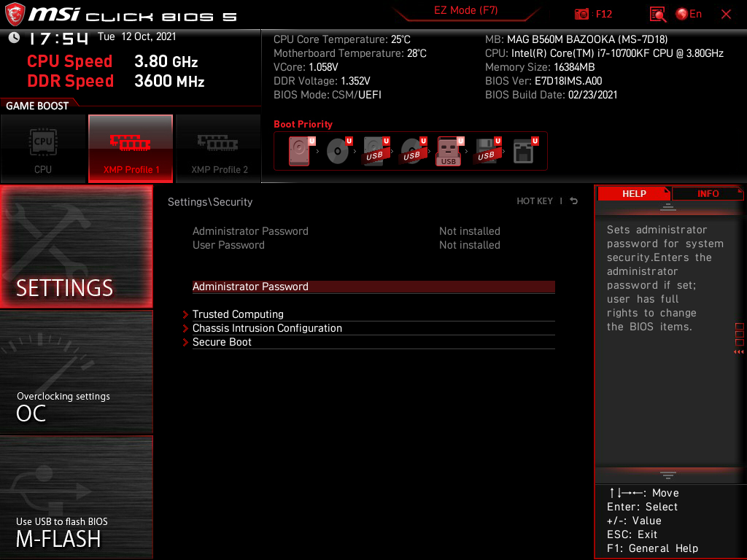Viewport: 747px width, 560px height.
Task: Click the date Tue 12 Oct, 2021
Action: click(x=136, y=36)
